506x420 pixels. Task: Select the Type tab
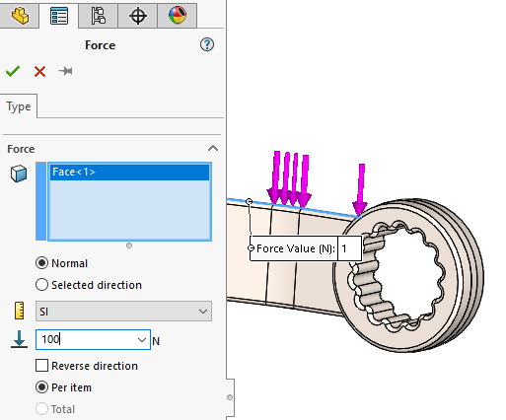pos(19,106)
